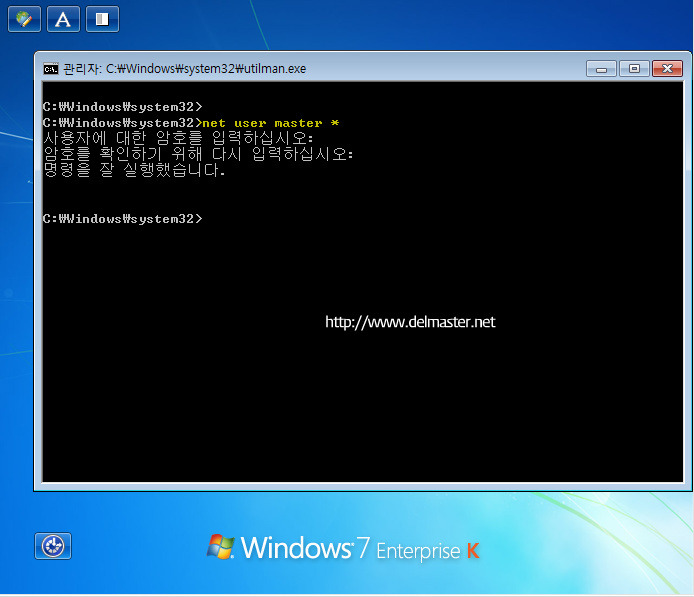Maximize the utilman.exe command window

634,69
